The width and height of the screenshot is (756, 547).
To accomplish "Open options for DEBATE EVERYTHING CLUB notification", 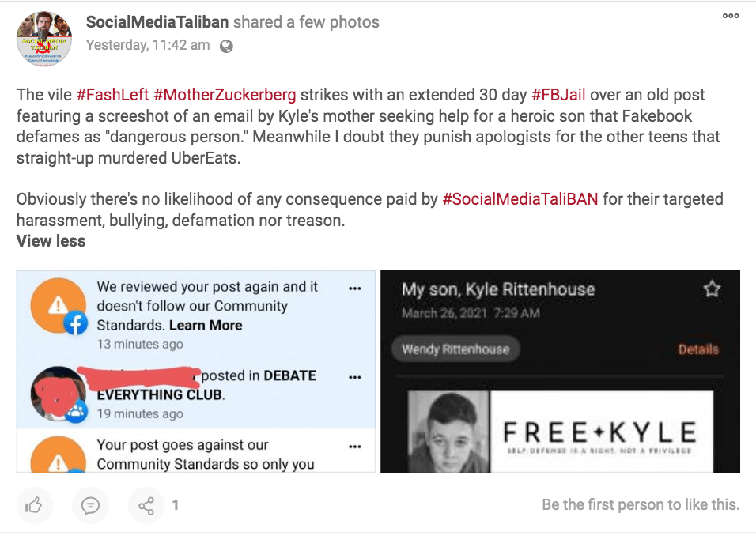I will click(x=354, y=377).
